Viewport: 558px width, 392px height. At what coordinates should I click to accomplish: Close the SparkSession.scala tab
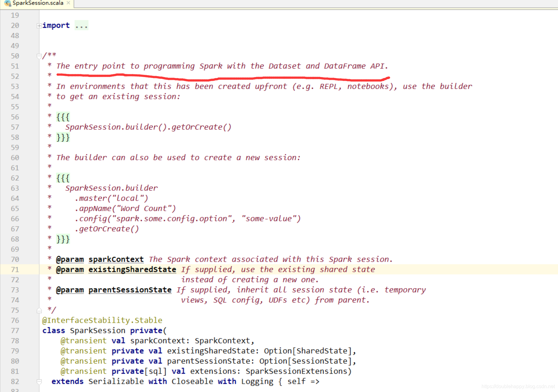68,3
